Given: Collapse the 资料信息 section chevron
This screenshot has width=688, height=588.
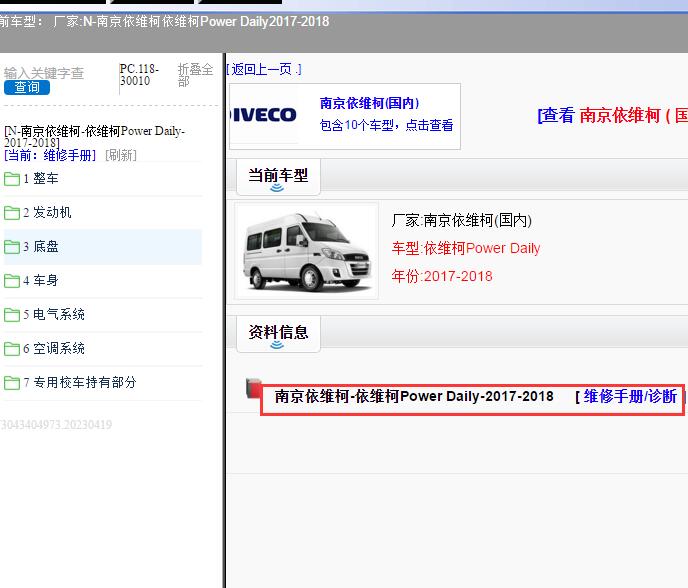Looking at the screenshot, I should pos(277,345).
